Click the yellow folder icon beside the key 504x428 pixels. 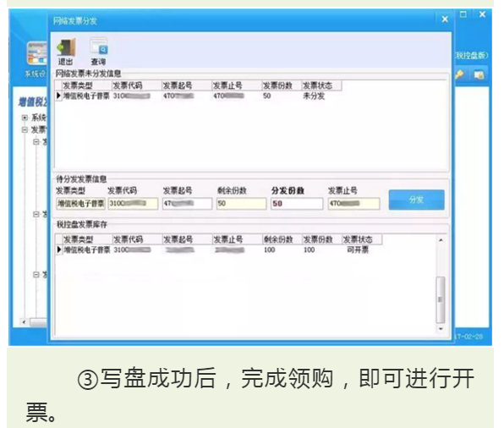pos(479,74)
